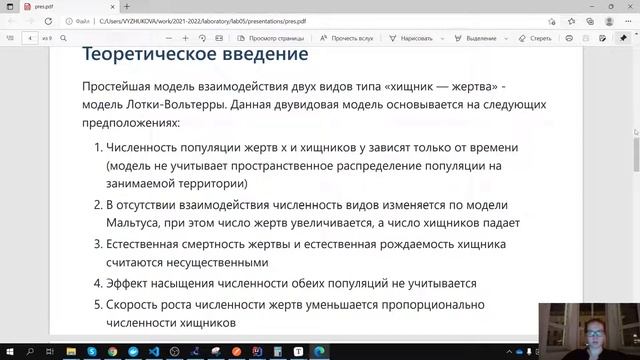This screenshot has height=360, width=640.
Task: Open the browser profile avatar
Action: 609,21
